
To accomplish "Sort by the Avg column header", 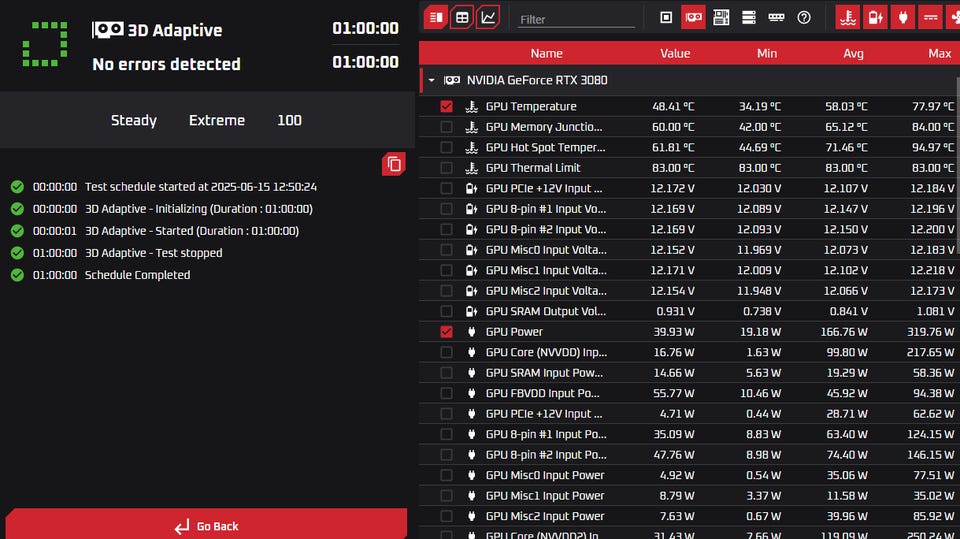I will point(853,53).
